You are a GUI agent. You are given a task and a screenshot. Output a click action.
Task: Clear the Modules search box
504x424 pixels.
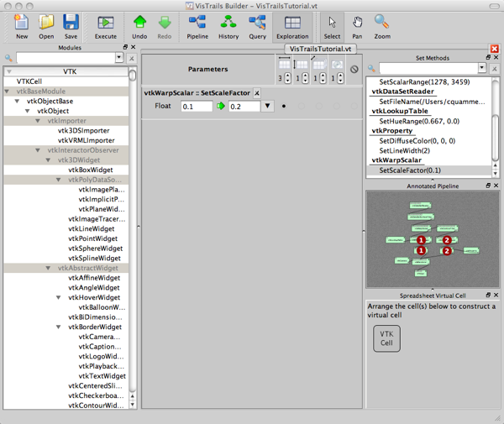[x=132, y=59]
